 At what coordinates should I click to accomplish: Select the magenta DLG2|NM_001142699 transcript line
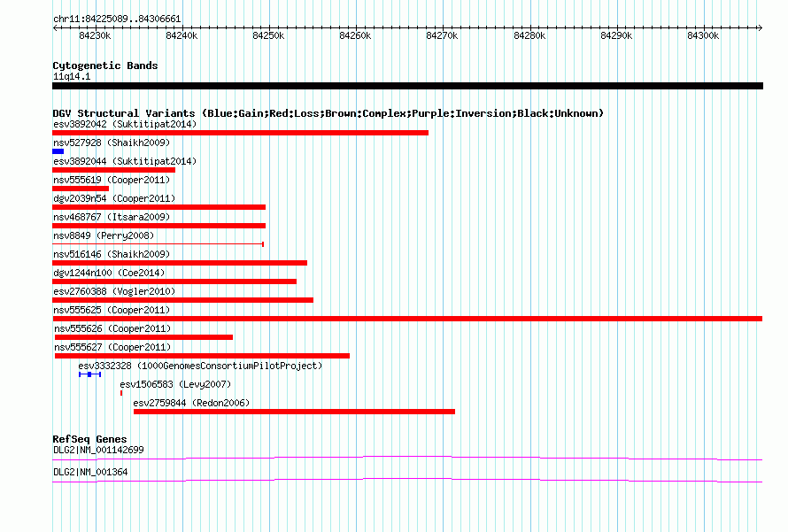coord(407,458)
